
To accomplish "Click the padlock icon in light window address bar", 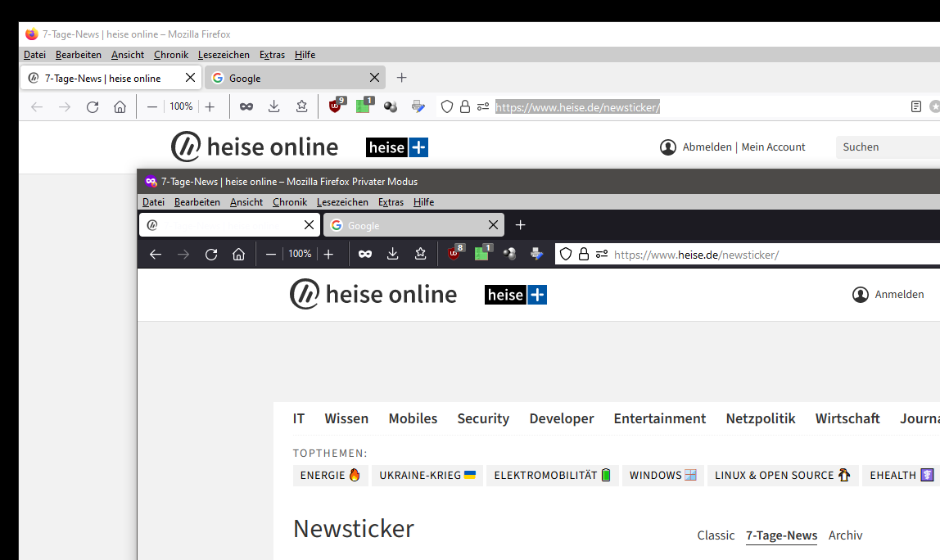I will [465, 107].
